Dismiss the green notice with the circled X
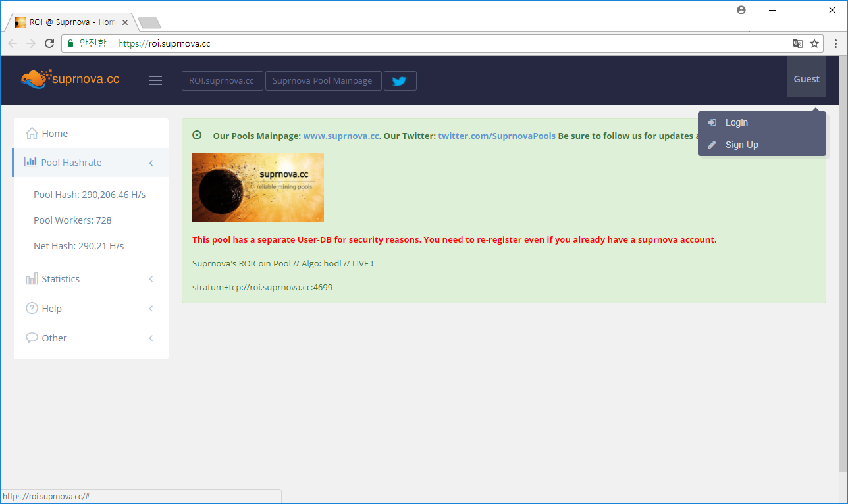 pyautogui.click(x=197, y=135)
